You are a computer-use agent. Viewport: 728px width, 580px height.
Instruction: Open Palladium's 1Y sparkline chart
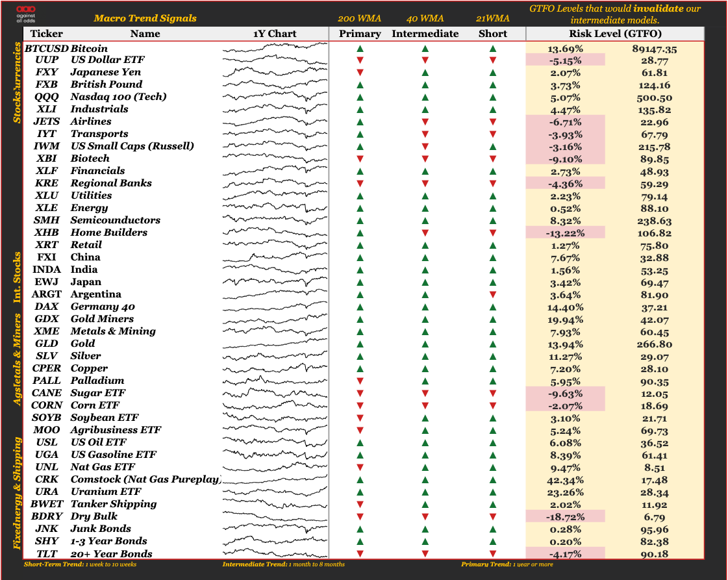pos(275,381)
